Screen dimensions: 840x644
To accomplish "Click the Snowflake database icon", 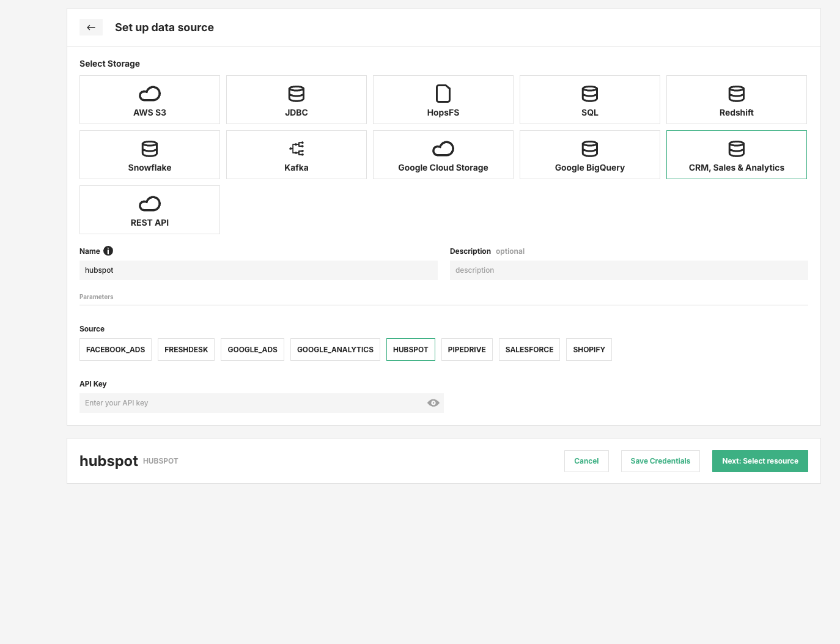I will (149, 149).
